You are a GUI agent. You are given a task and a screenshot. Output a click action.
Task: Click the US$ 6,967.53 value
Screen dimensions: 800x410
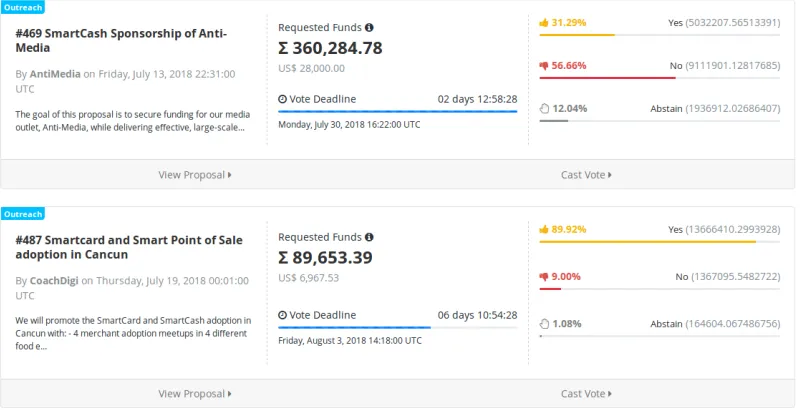point(309,278)
